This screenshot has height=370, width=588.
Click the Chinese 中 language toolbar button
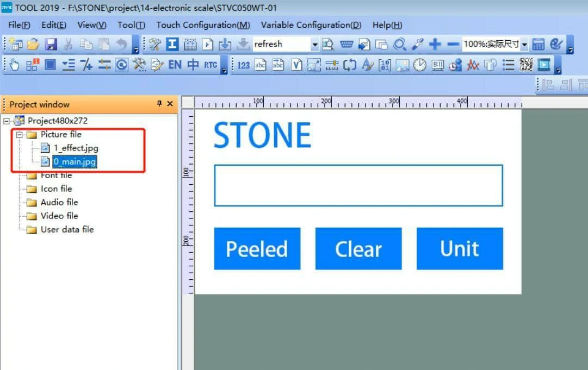(193, 65)
